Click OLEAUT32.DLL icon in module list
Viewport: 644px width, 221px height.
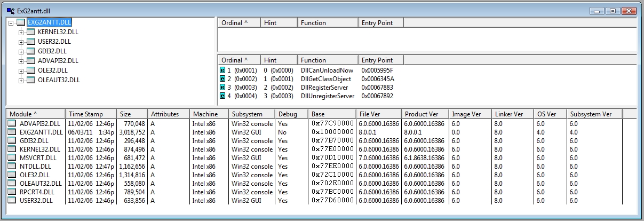12,184
